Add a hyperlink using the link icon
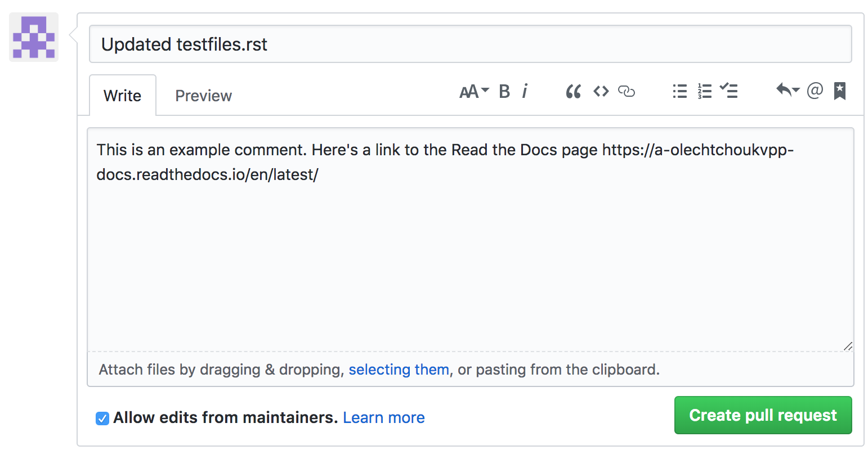Screen dimensions: 868x450 tap(626, 91)
